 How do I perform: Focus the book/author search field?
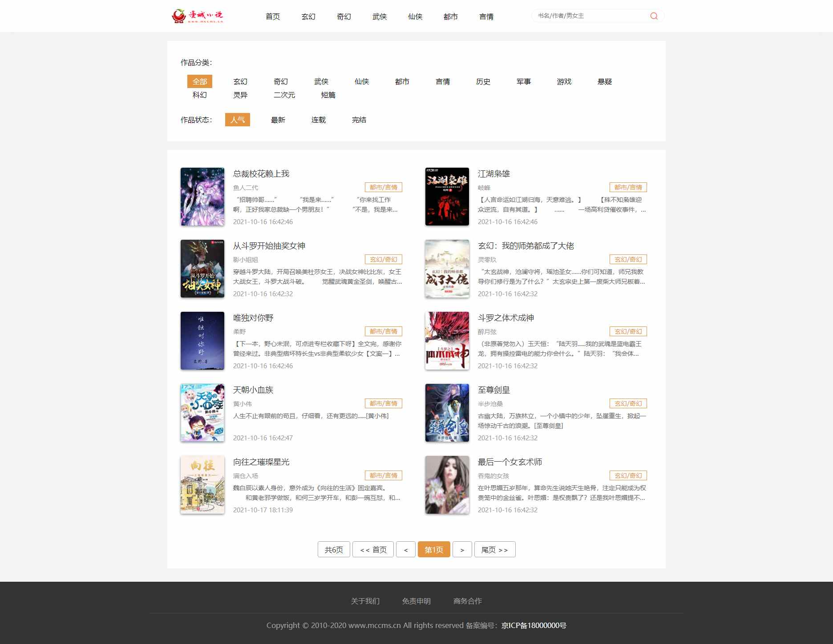click(x=592, y=16)
